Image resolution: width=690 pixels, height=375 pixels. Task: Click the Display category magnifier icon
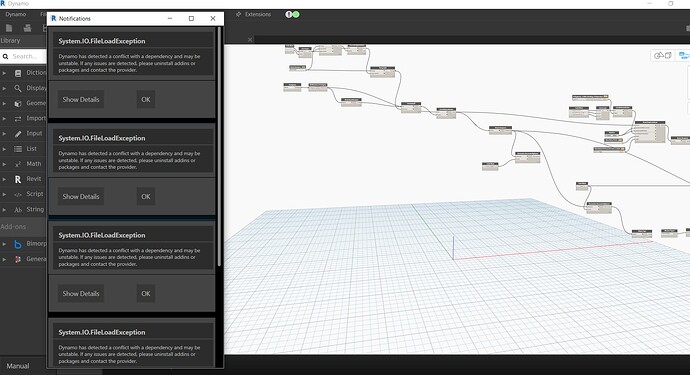tap(18, 88)
